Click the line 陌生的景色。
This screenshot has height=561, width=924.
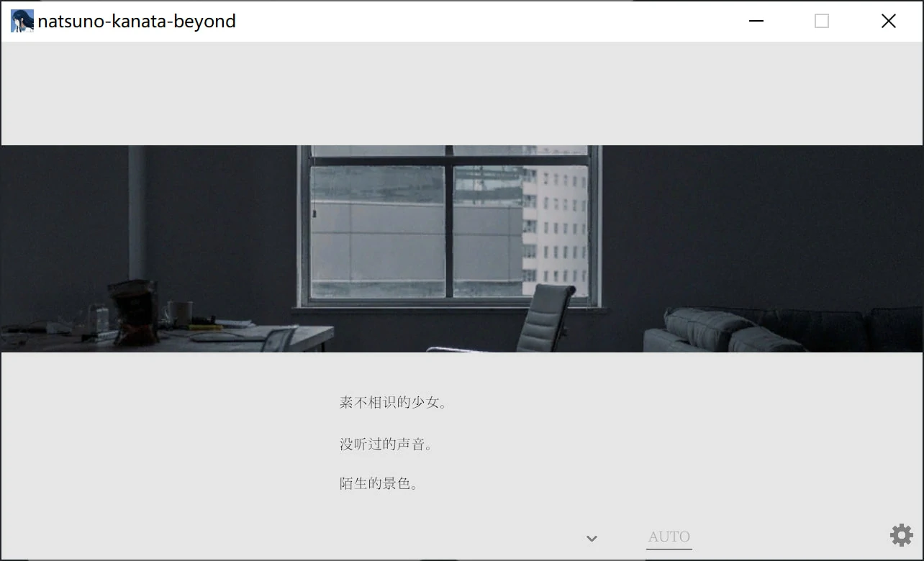pos(379,483)
